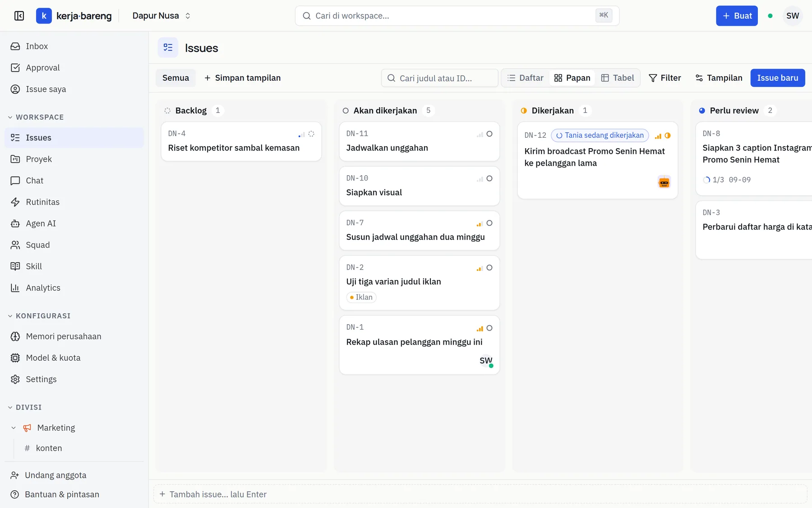
Task: Switch to Daftar list view
Action: coord(526,78)
